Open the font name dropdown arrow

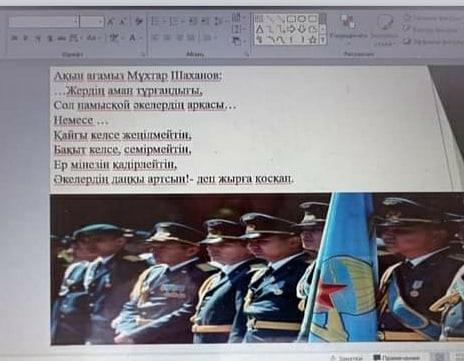click(76, 22)
